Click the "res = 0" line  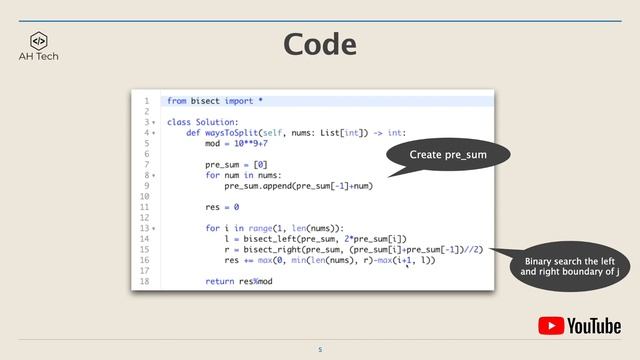coord(222,207)
